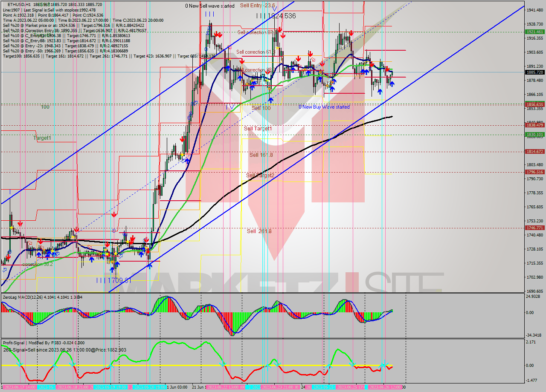Click the rightmost cyan arrow in the Profit-Signal panel
This screenshot has width=546, height=392.
385,363
